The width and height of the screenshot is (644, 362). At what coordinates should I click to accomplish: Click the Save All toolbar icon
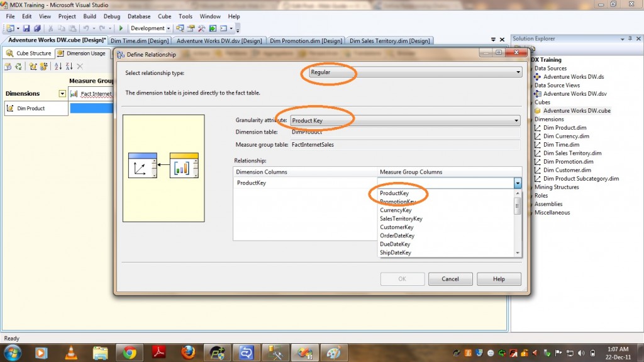pos(37,28)
